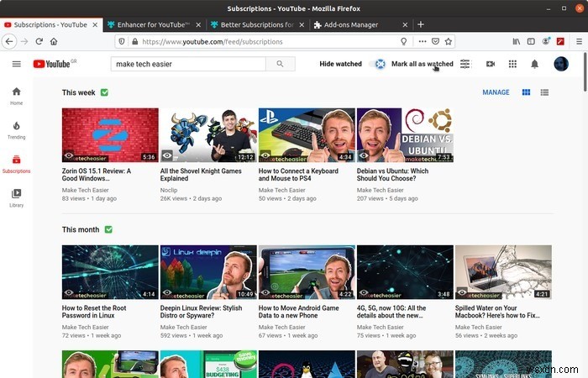Open the Firefox library icon

tap(517, 42)
